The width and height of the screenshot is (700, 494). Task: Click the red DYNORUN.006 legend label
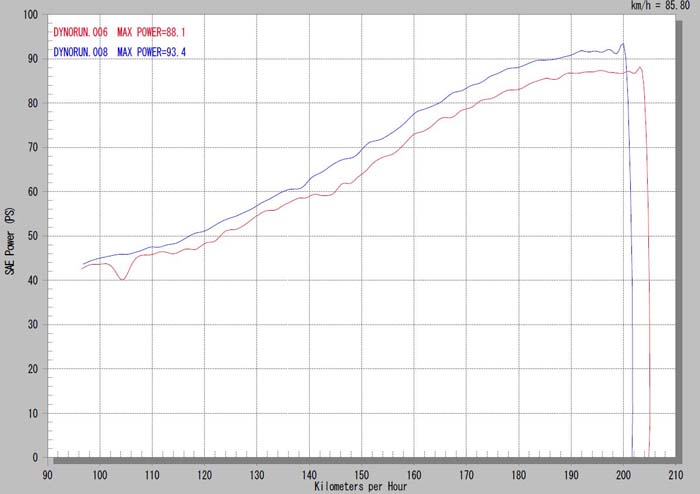click(x=80, y=32)
